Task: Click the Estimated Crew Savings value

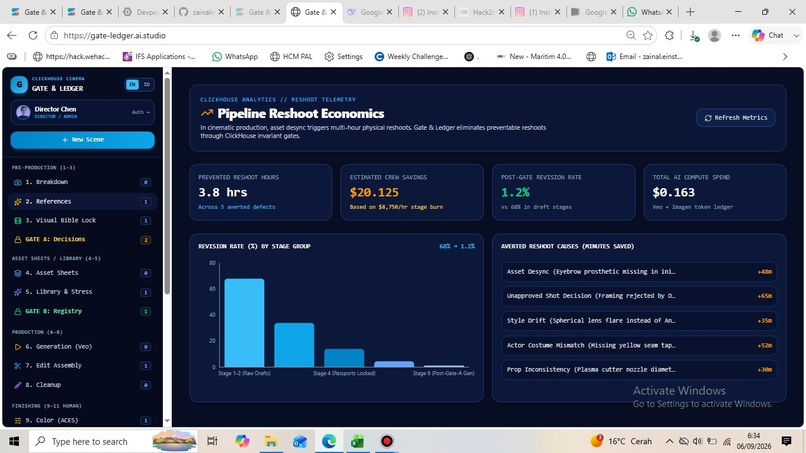Action: tap(374, 192)
